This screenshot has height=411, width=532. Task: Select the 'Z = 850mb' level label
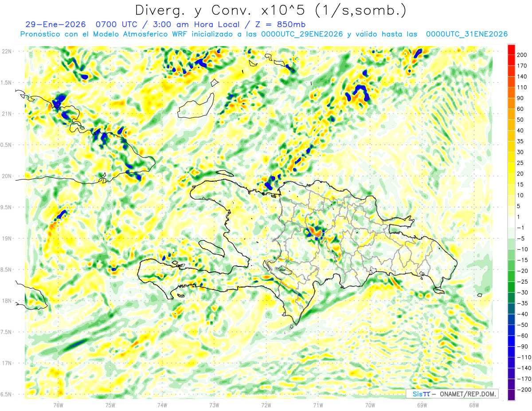coord(279,24)
